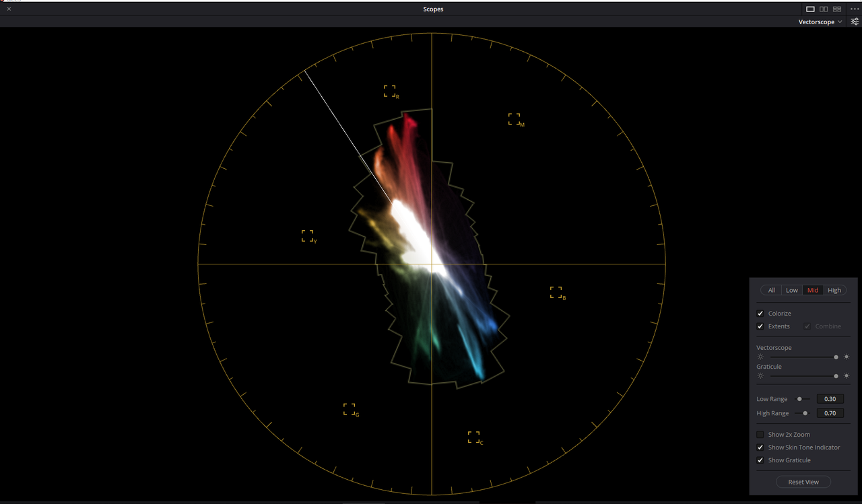
Task: Click the High Range slider handle
Action: pyautogui.click(x=805, y=413)
